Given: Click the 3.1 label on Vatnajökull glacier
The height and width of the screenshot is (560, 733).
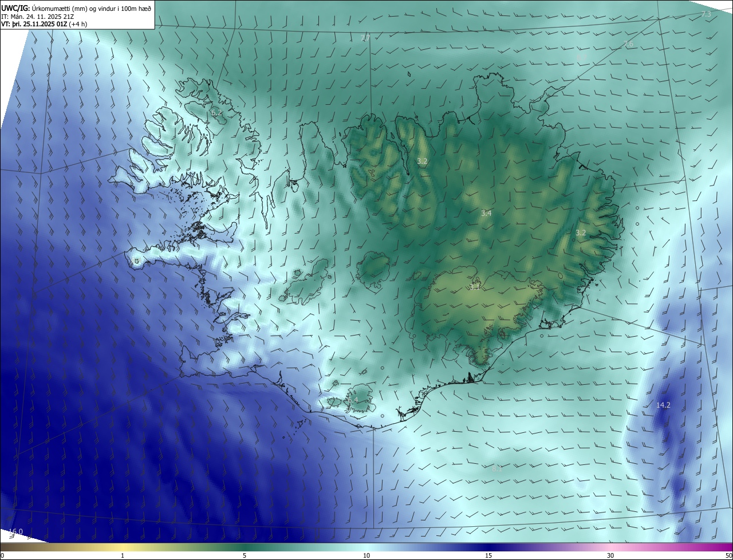Looking at the screenshot, I should click(475, 287).
